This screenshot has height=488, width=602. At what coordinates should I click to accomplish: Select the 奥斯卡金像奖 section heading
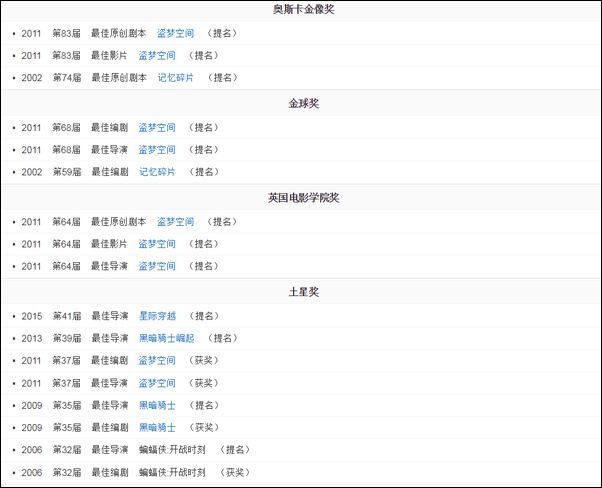click(304, 10)
